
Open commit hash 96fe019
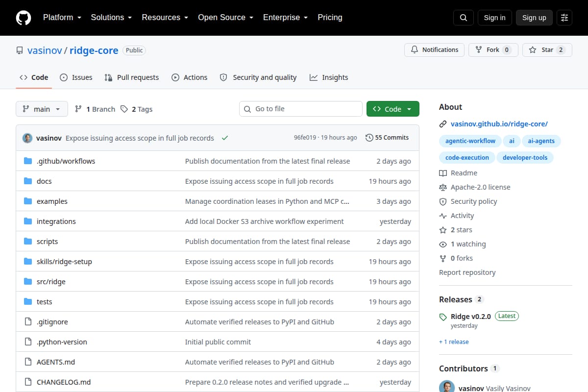point(305,138)
